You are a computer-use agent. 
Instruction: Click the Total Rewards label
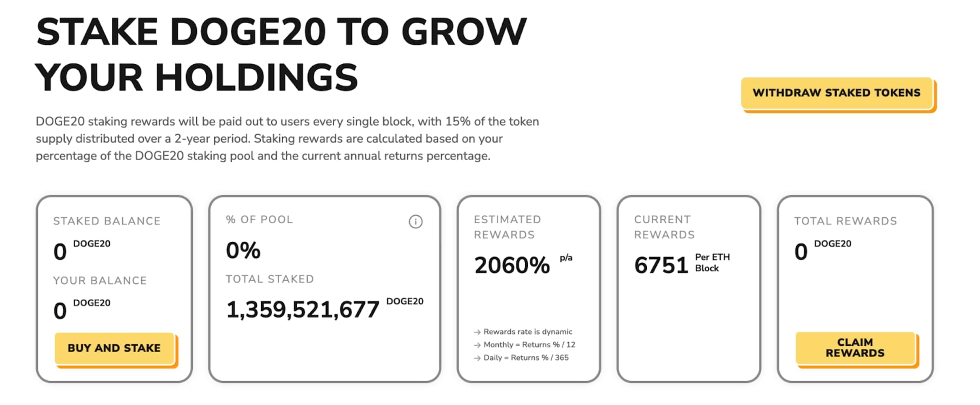point(845,221)
